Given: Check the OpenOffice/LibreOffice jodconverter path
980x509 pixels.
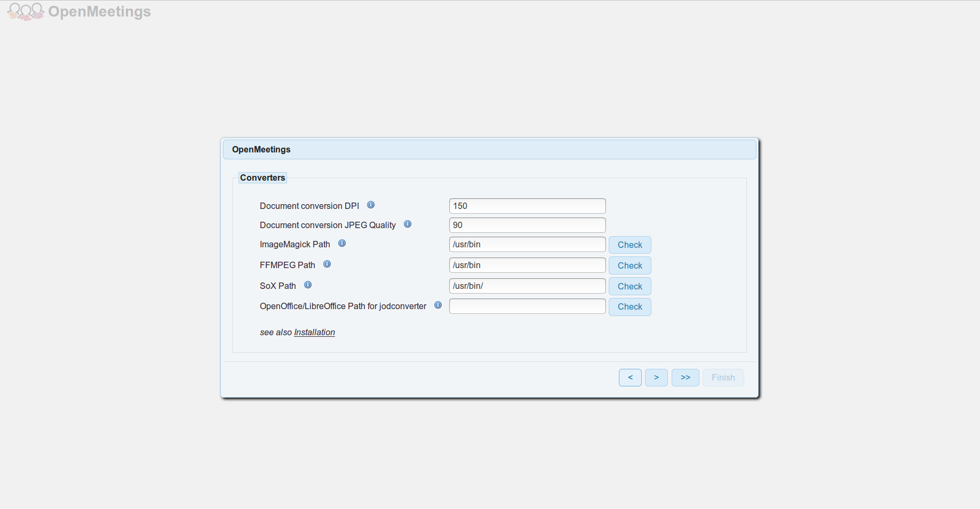Looking at the screenshot, I should pyautogui.click(x=630, y=306).
